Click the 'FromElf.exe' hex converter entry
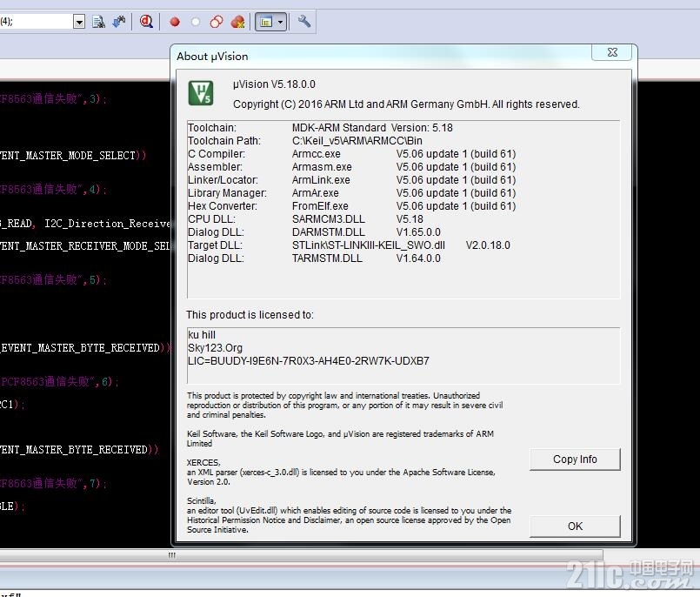 coord(320,206)
